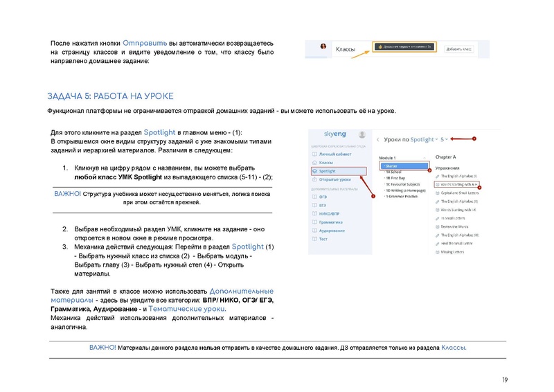Click the book icon beside Грамматика

coord(314,222)
